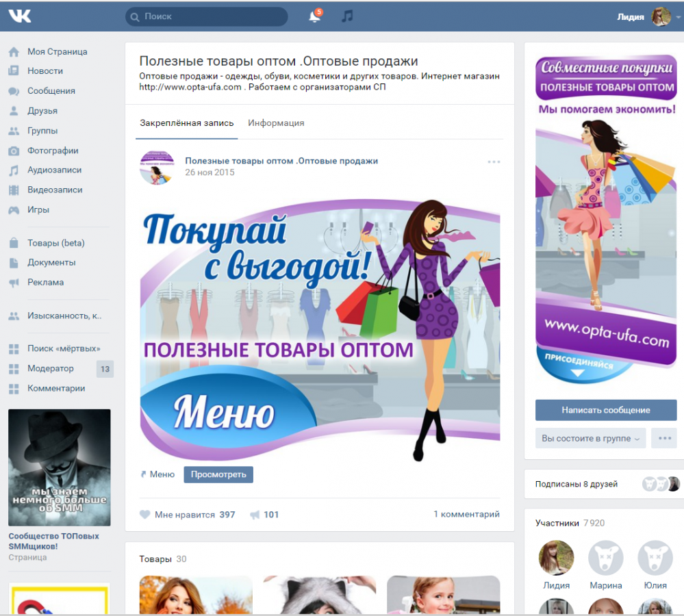The image size is (684, 616).
Task: Open member Юлия's avatar
Action: click(655, 558)
